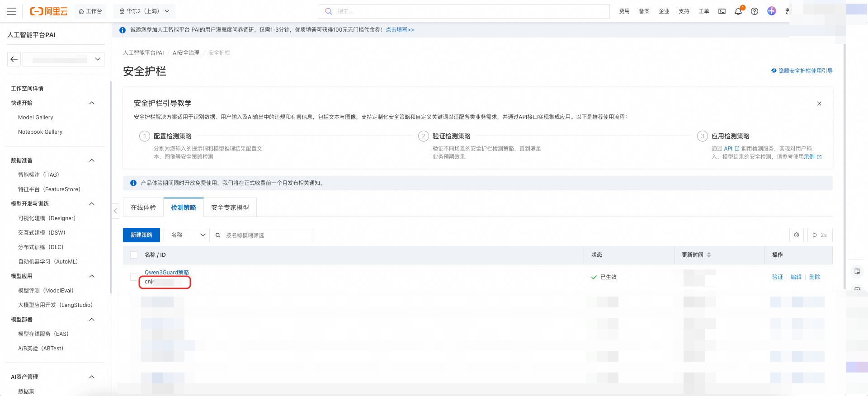This screenshot has width=868, height=396.
Task: Click 验证 for Qwen3Guard策略
Action: click(x=778, y=277)
